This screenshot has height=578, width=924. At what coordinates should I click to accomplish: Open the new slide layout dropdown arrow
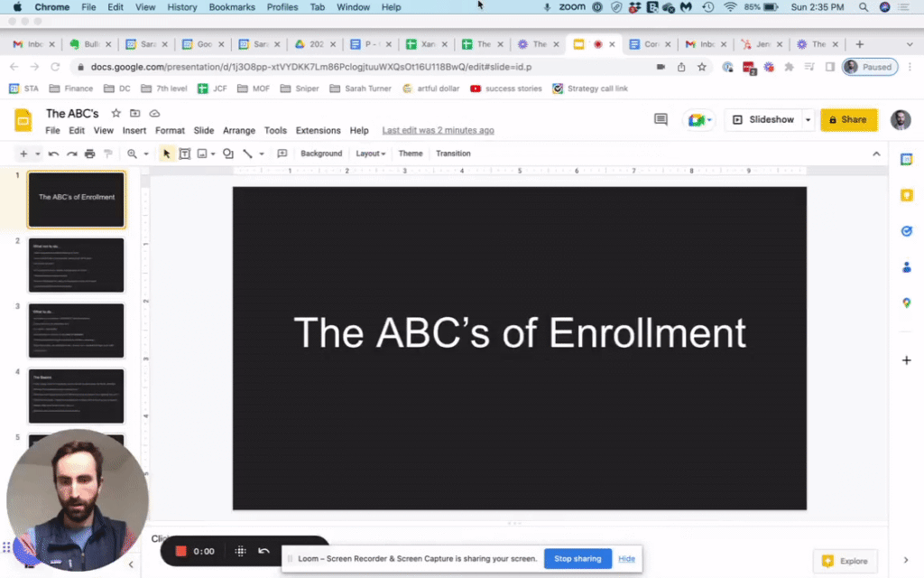(38, 154)
